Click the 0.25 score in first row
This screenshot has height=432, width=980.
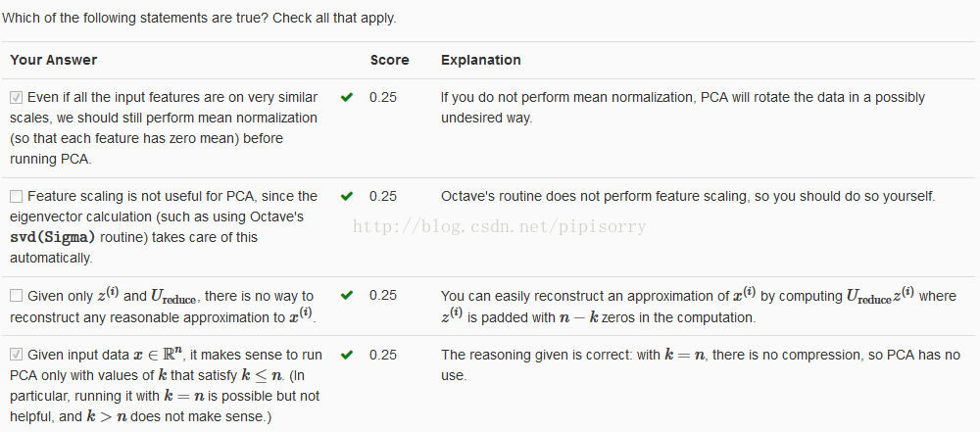click(382, 98)
